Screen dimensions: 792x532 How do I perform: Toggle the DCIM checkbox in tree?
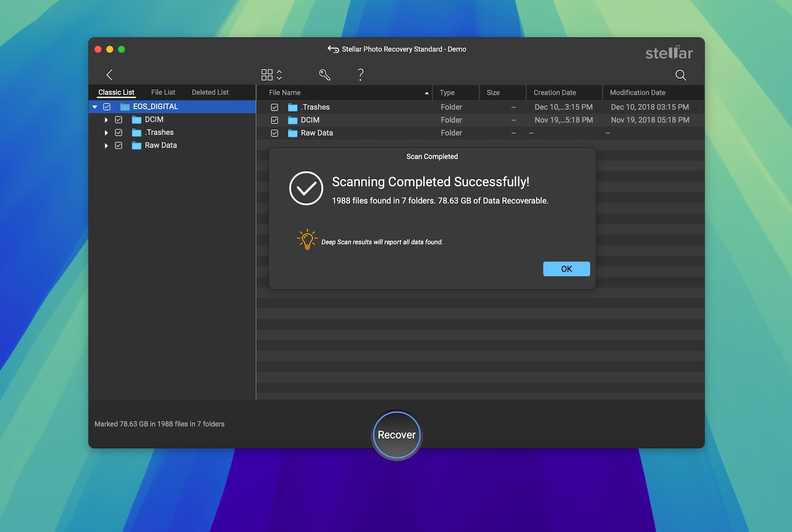[119, 120]
